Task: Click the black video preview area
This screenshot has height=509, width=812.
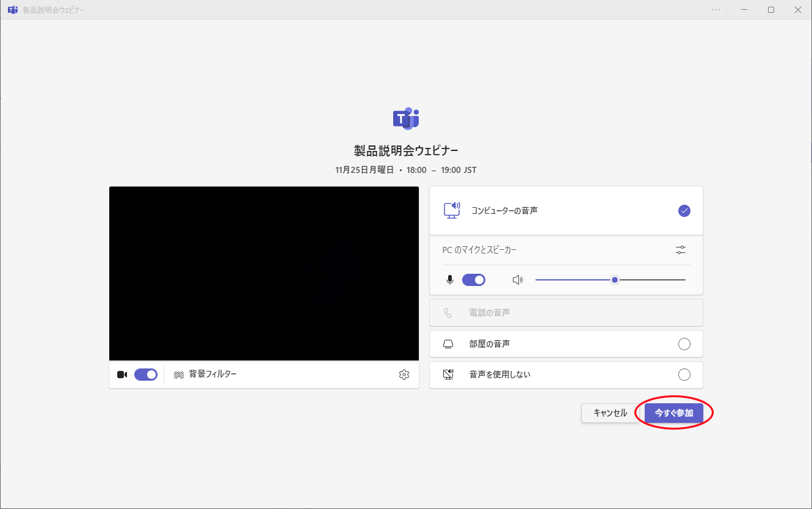Action: point(264,273)
